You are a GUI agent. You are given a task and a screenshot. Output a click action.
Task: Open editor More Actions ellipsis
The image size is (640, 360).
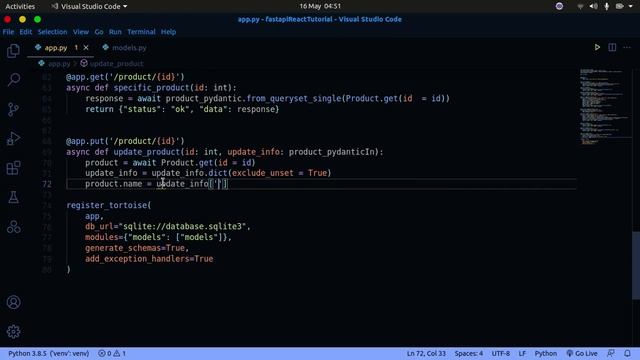point(627,47)
